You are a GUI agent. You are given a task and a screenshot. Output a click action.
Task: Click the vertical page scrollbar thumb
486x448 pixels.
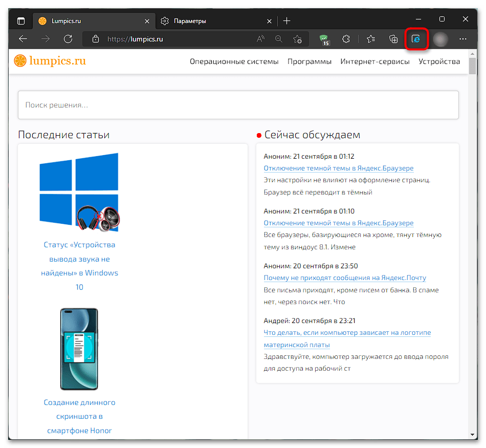click(x=472, y=66)
